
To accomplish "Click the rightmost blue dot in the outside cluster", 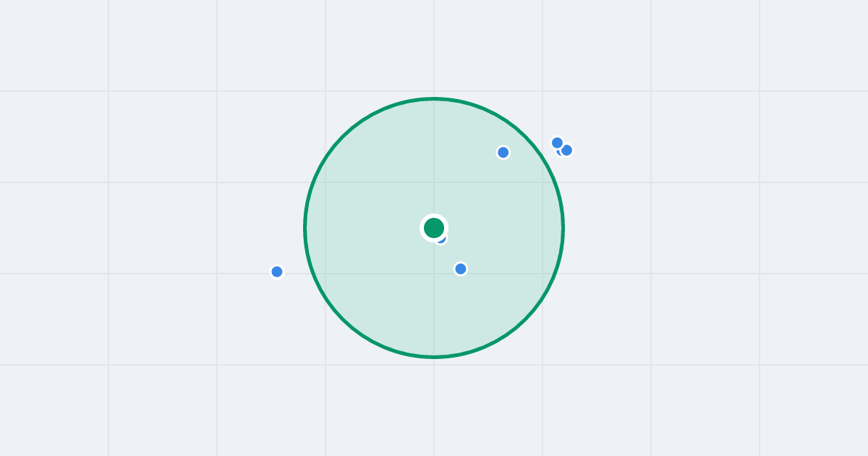I will pos(566,150).
